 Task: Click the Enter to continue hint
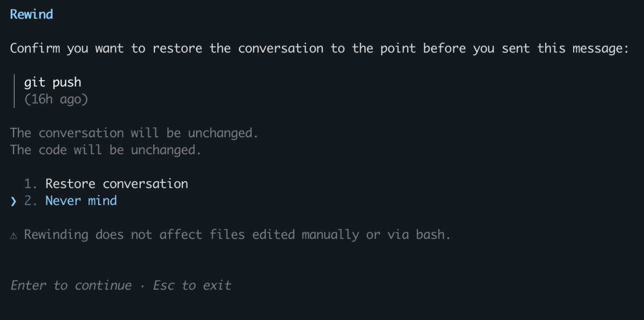71,285
